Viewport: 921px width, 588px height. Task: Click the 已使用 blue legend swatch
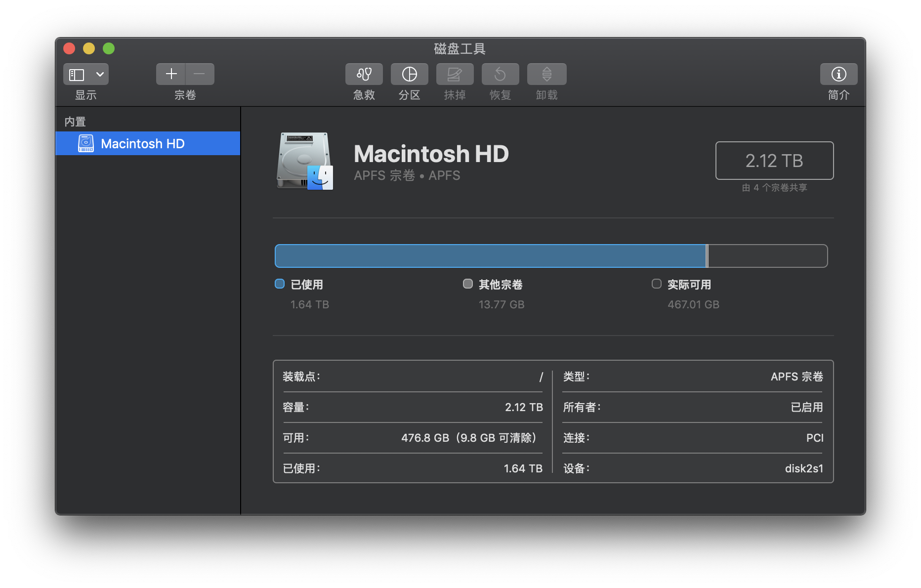point(280,284)
